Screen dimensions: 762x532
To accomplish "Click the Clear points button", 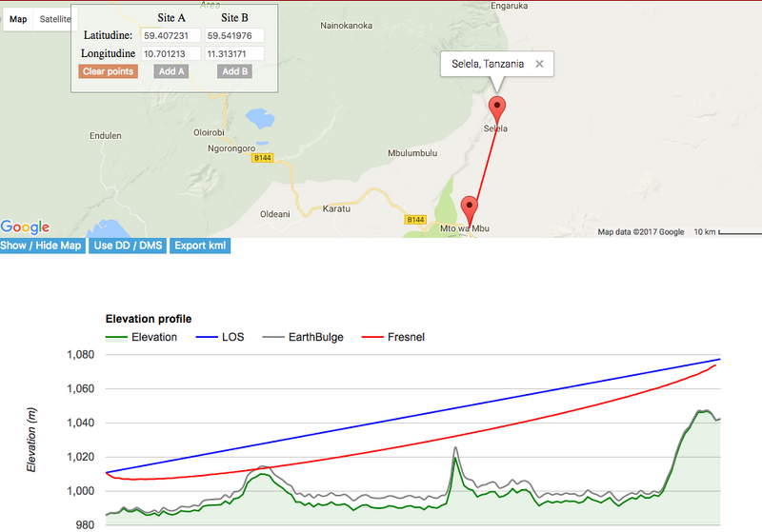I will 108,71.
